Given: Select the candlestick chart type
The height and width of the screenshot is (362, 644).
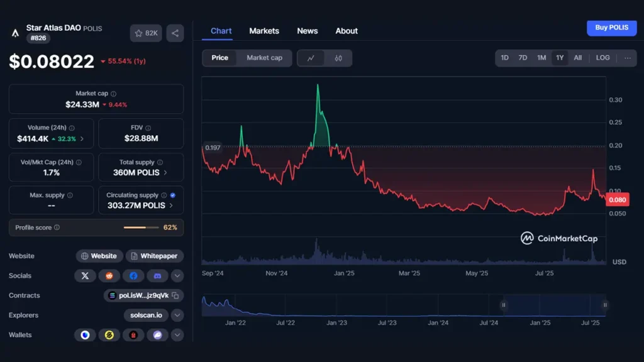Looking at the screenshot, I should coord(338,58).
